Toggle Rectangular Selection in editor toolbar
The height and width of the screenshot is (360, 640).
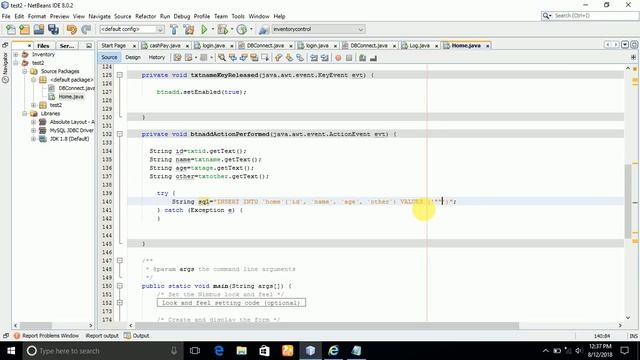[x=264, y=58]
